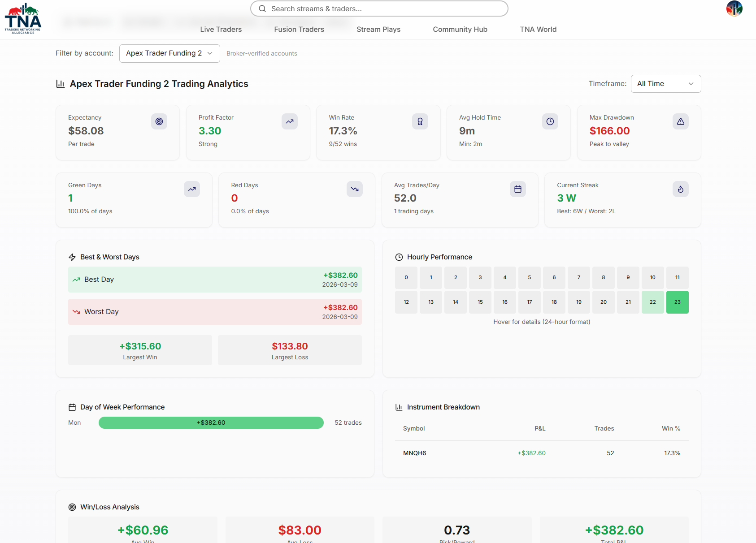The height and width of the screenshot is (543, 756).
Task: Click the Instrument Breakdown chart icon
Action: 399,407
